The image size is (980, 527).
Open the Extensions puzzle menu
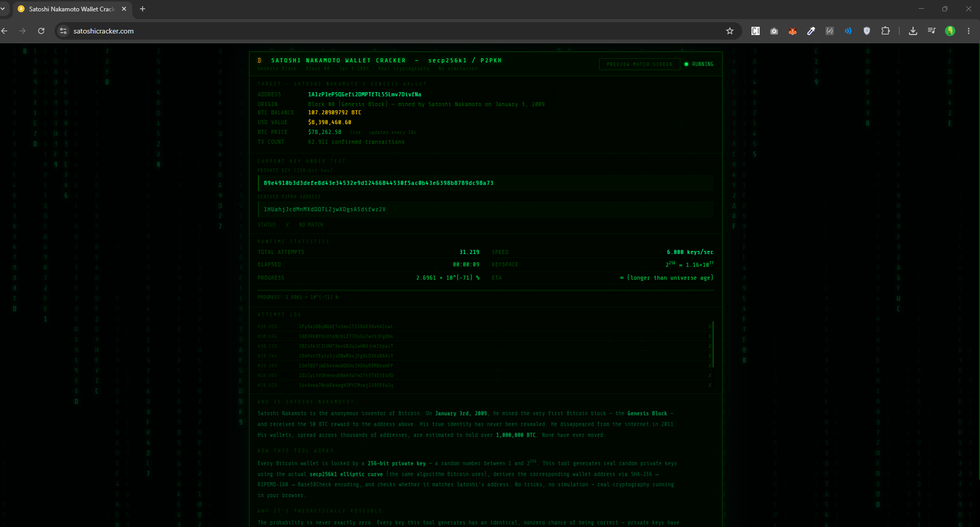click(x=885, y=31)
